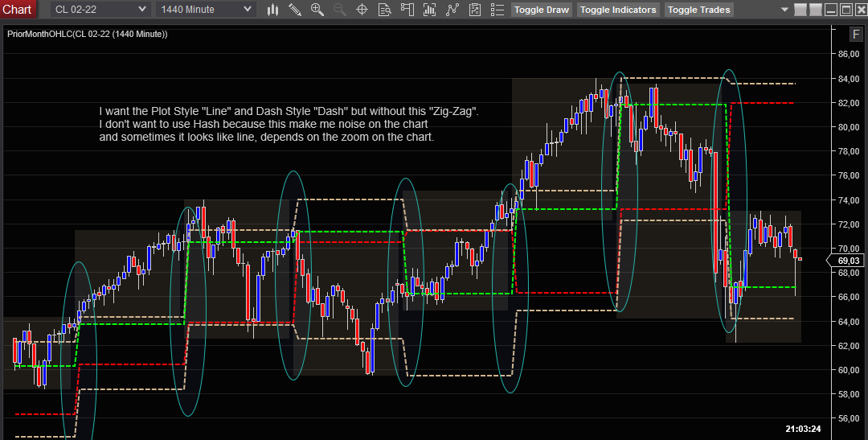Click the 72,00 price axis label
The width and height of the screenshot is (868, 440).
point(849,224)
